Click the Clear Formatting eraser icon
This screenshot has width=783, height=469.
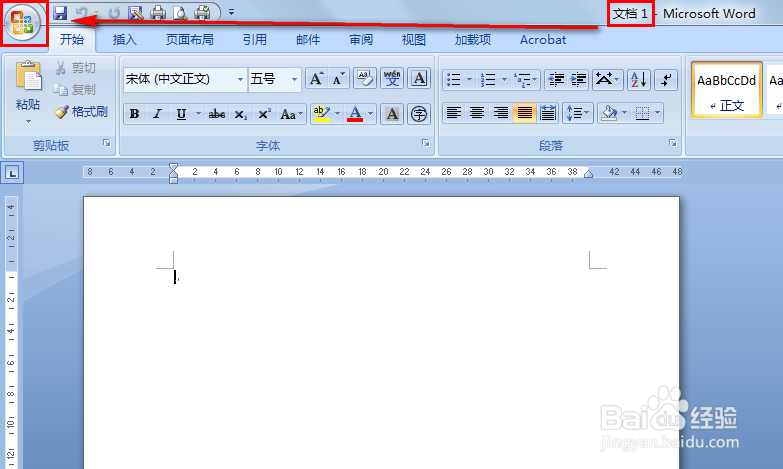coord(365,79)
